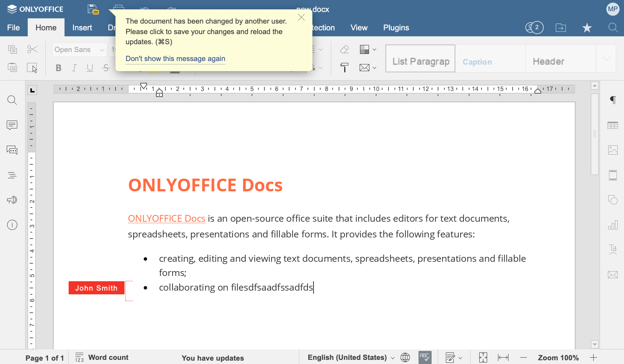The image size is (624, 364).
Task: Click the Copy style paint roller icon
Action: pos(345,67)
